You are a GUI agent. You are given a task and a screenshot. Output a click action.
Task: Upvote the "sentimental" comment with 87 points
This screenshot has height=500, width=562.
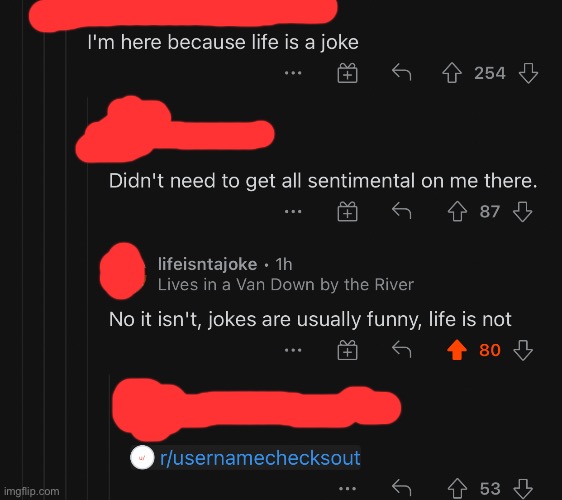point(457,211)
